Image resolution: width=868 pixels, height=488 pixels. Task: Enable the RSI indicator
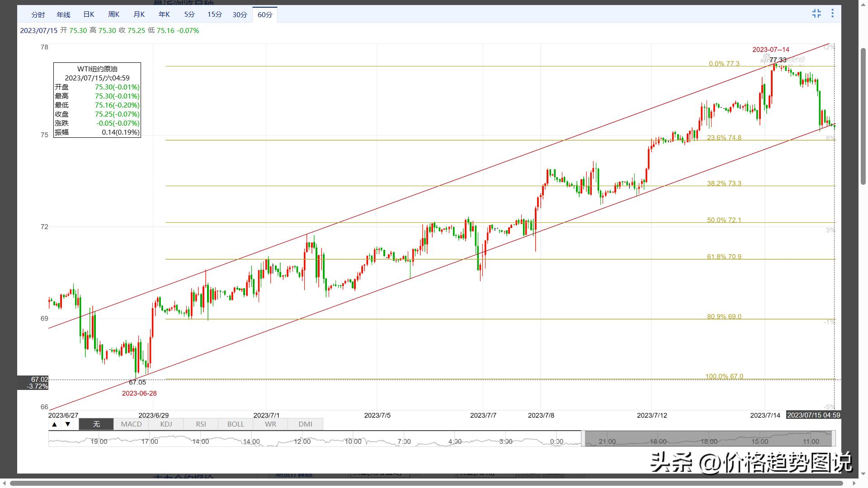[x=201, y=424]
